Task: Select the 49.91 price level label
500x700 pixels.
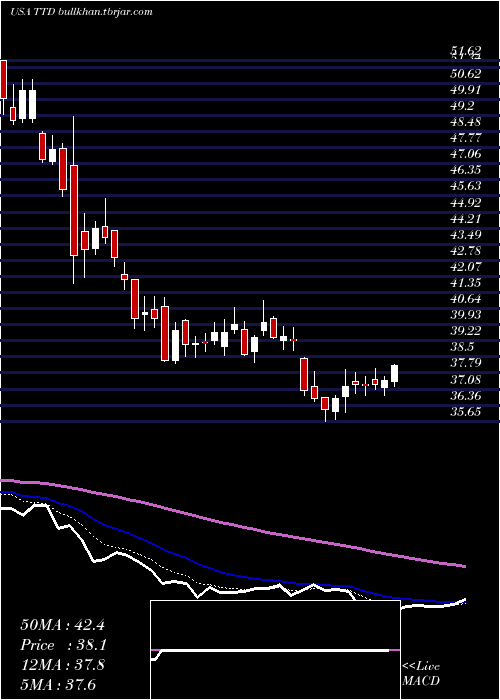Action: tap(466, 90)
